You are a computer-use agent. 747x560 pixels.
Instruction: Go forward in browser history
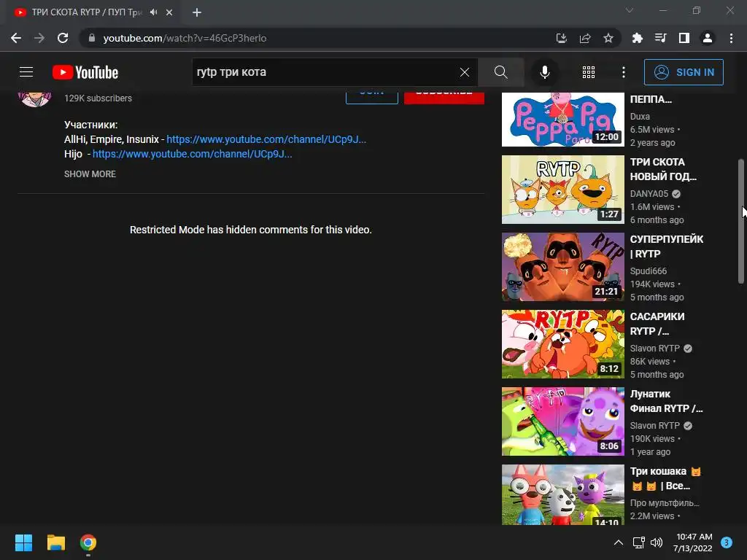39,38
